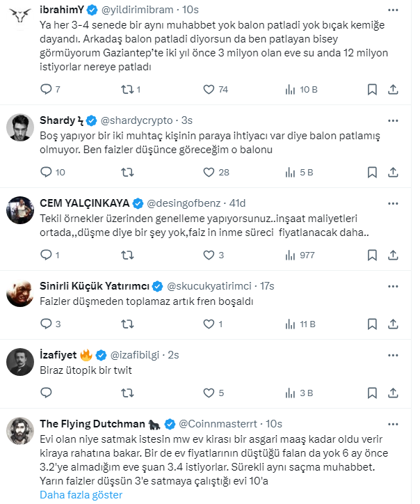
Task: Click Shardy's profile avatar
Action: pyautogui.click(x=21, y=127)
